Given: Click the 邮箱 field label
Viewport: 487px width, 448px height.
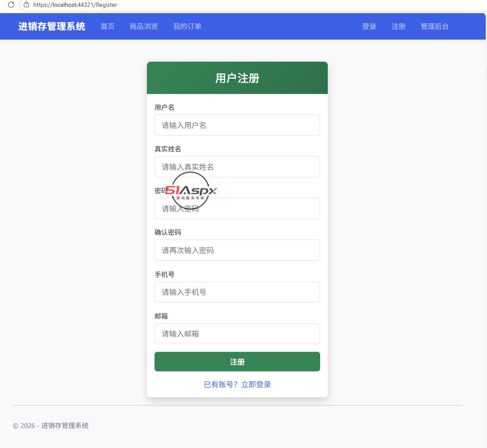Looking at the screenshot, I should 161,316.
